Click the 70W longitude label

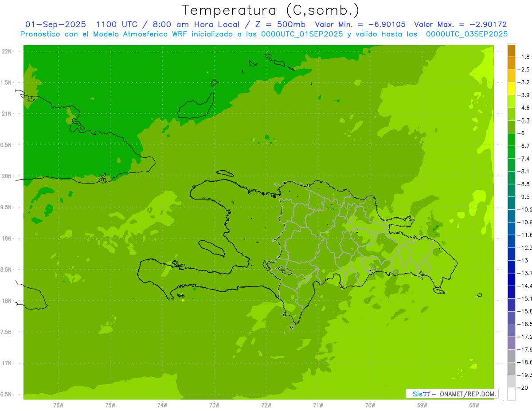click(x=370, y=405)
